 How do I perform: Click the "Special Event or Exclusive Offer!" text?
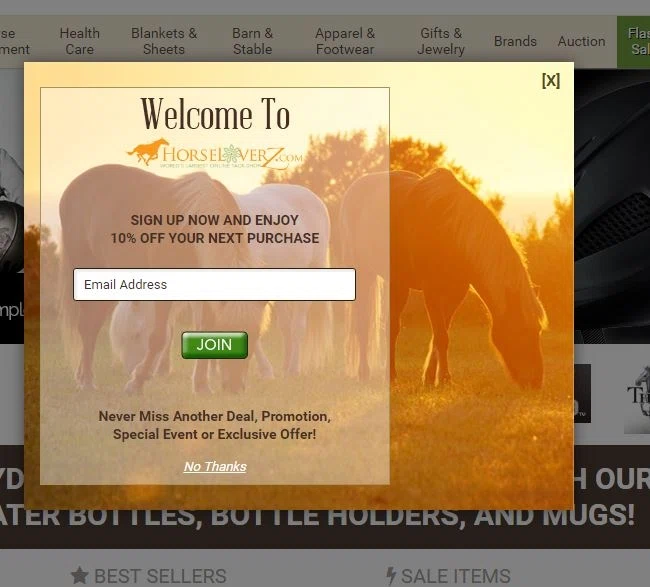click(x=215, y=434)
